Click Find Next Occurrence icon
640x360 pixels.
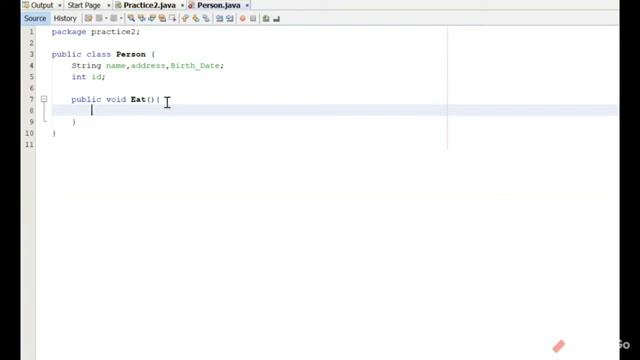[x=152, y=18]
